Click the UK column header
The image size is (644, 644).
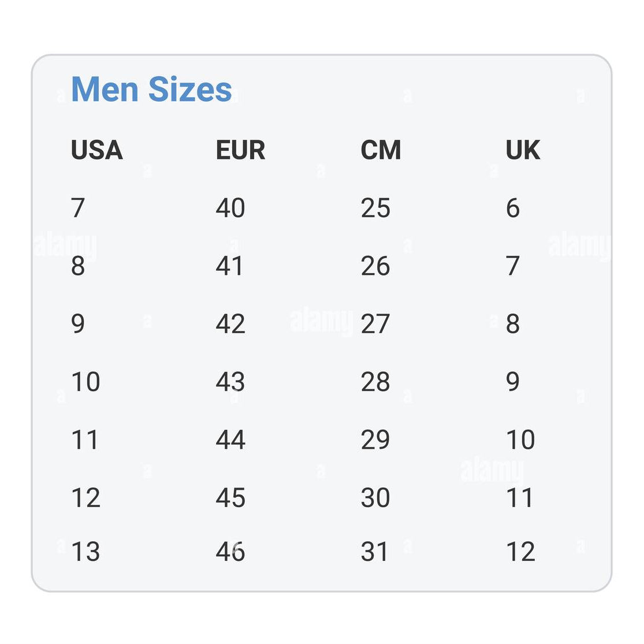pos(523,150)
